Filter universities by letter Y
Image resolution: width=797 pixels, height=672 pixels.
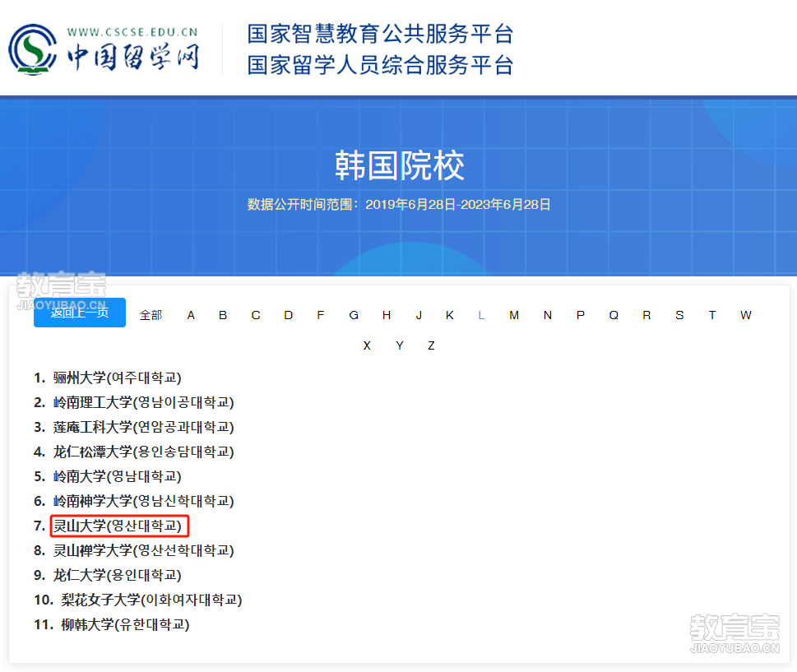(400, 345)
